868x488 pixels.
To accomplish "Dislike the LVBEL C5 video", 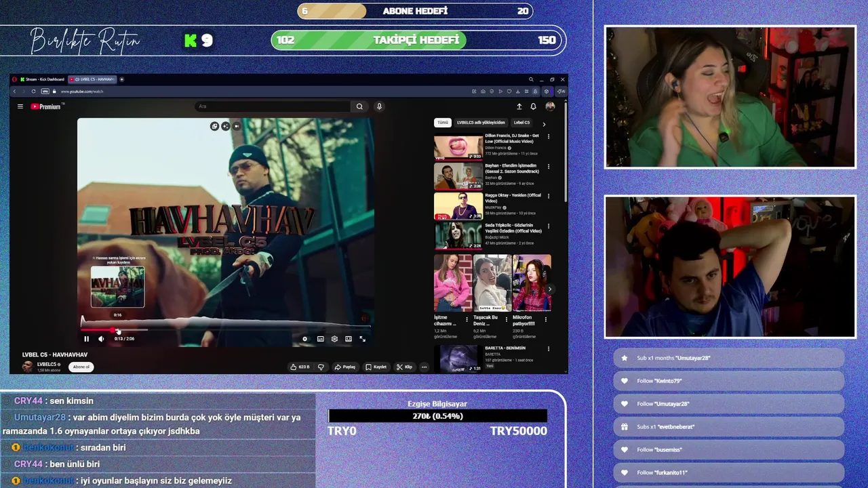I will coord(321,367).
